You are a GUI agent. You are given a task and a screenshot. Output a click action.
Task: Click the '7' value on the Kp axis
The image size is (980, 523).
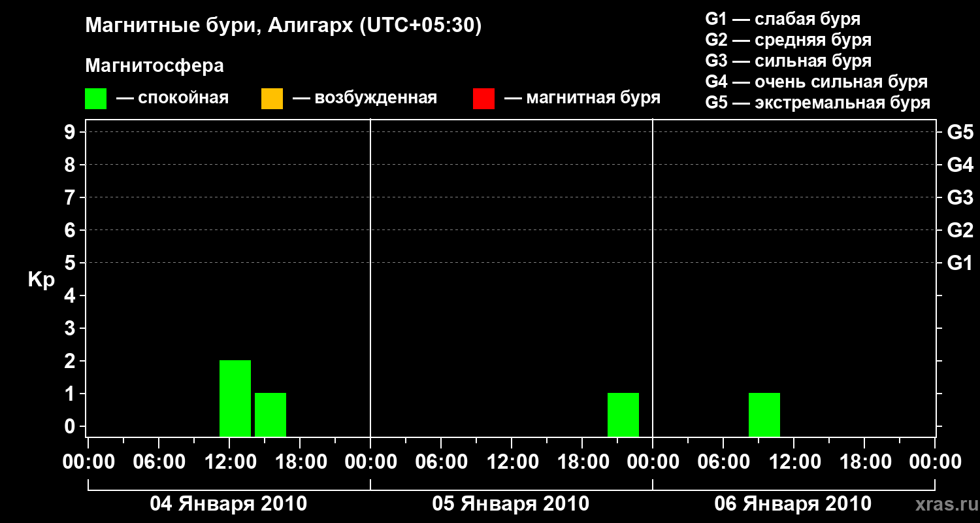pos(71,198)
